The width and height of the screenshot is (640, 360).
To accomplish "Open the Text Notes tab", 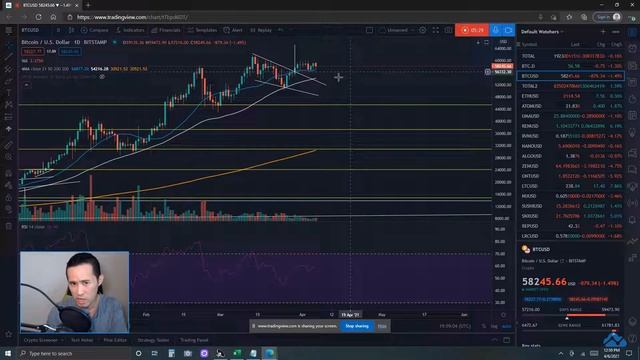I will (x=82, y=340).
